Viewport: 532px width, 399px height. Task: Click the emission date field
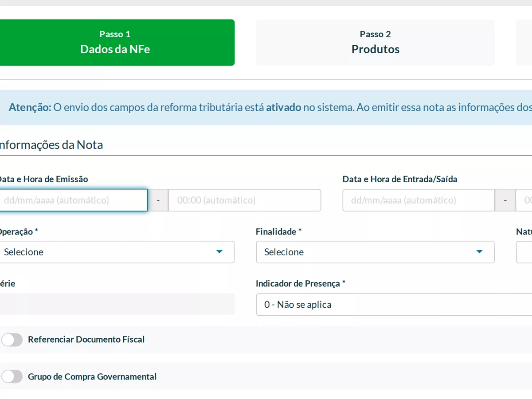click(x=73, y=200)
